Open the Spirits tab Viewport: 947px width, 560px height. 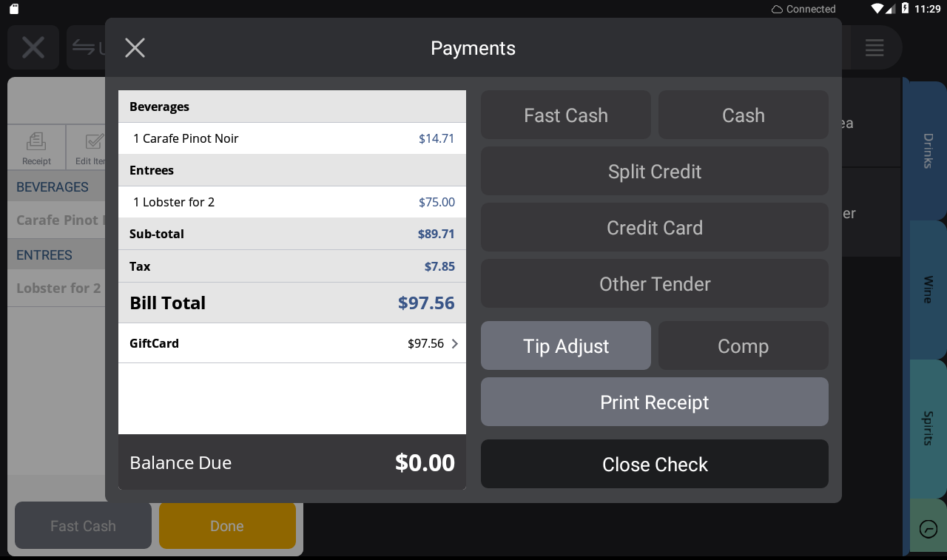[x=927, y=428]
